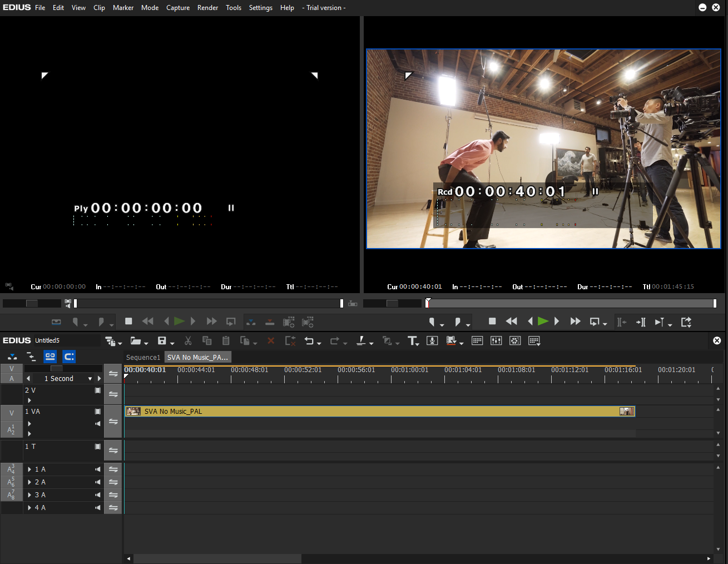Click the A3/4 channel patch button
The height and width of the screenshot is (564, 728).
coord(12,469)
